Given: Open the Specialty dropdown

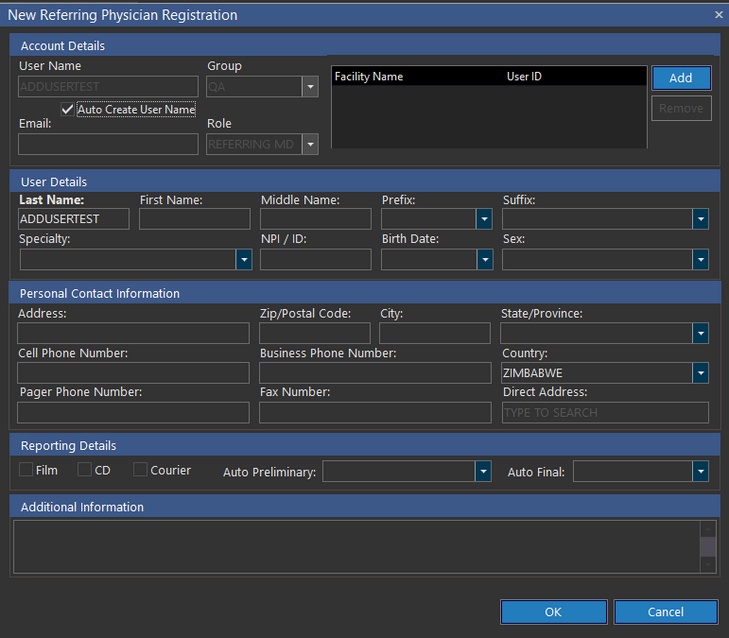Looking at the screenshot, I should coord(243,259).
